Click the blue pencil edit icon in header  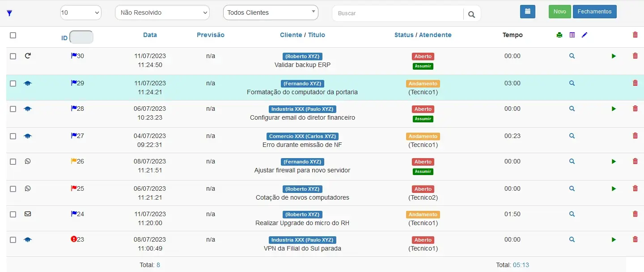[584, 35]
